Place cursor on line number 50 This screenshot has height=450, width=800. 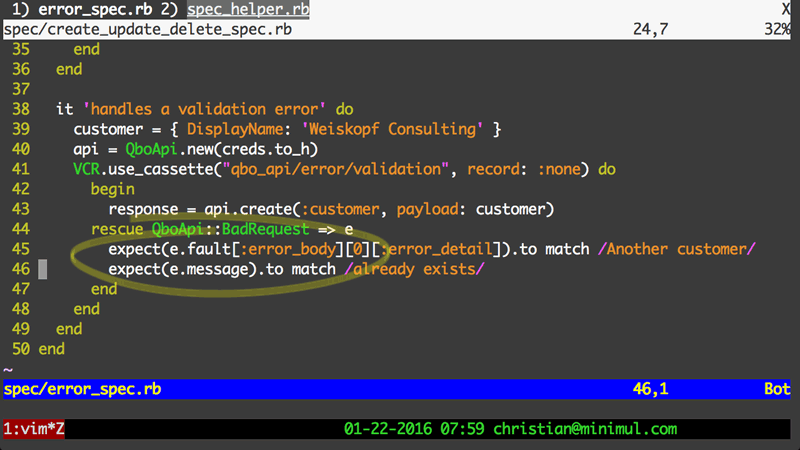pos(21,349)
